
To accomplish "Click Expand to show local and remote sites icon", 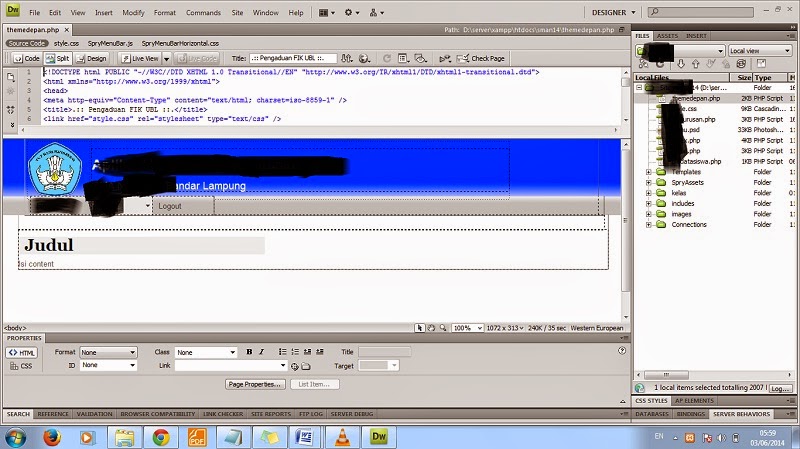I will pyautogui.click(x=761, y=64).
